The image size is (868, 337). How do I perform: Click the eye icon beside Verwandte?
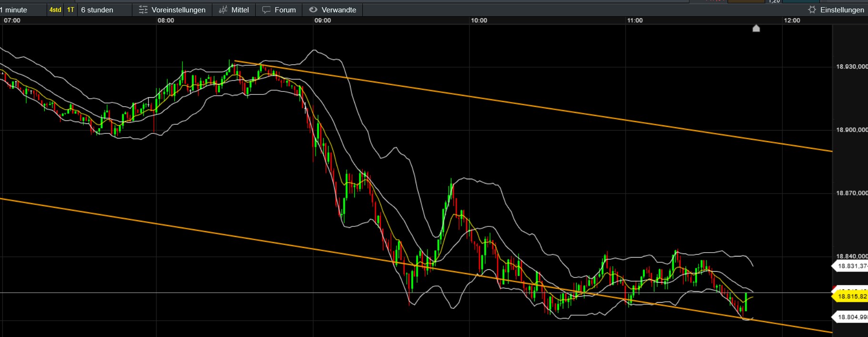point(313,10)
